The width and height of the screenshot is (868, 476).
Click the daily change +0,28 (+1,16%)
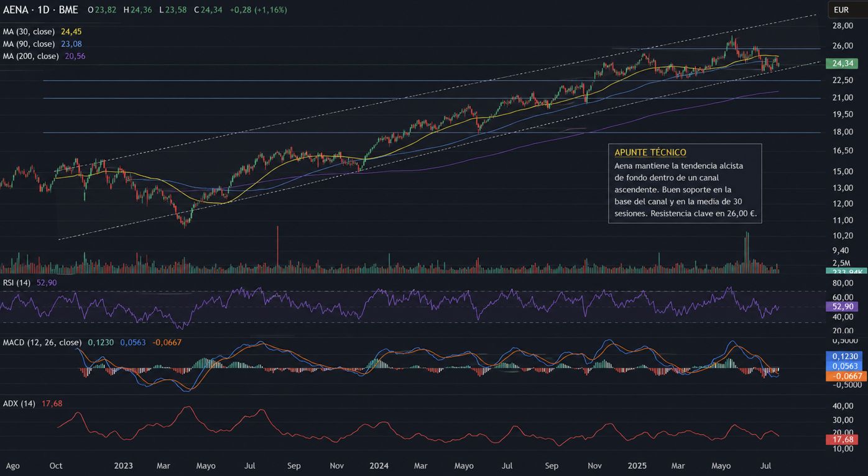pos(259,10)
